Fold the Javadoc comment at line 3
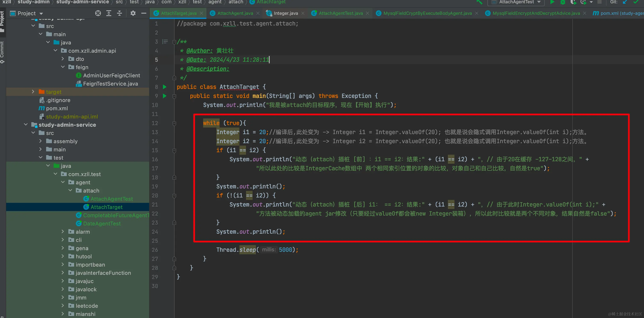644x318 pixels. [x=174, y=42]
